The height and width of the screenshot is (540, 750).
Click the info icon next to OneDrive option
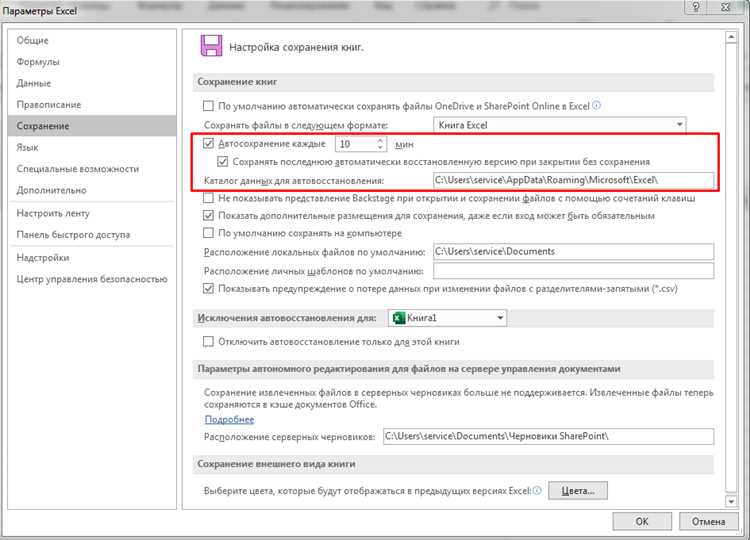click(x=596, y=106)
